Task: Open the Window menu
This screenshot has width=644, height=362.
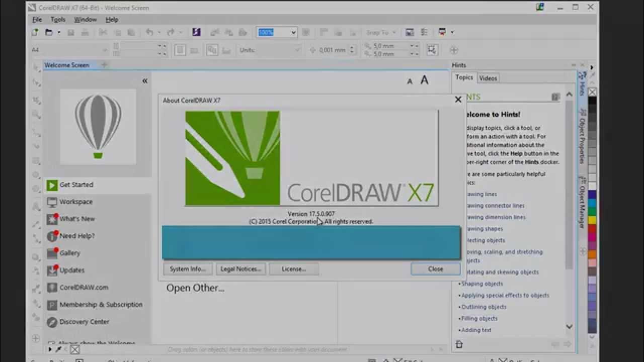Action: coord(85,20)
